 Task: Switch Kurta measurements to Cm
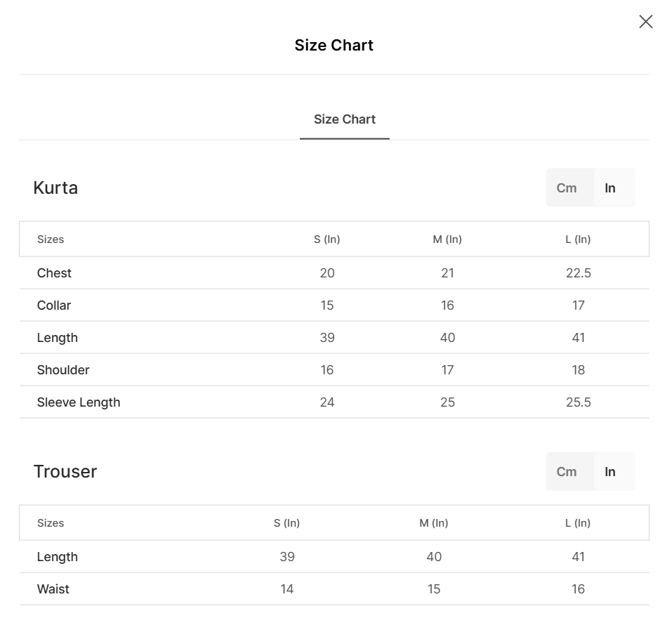click(x=567, y=188)
